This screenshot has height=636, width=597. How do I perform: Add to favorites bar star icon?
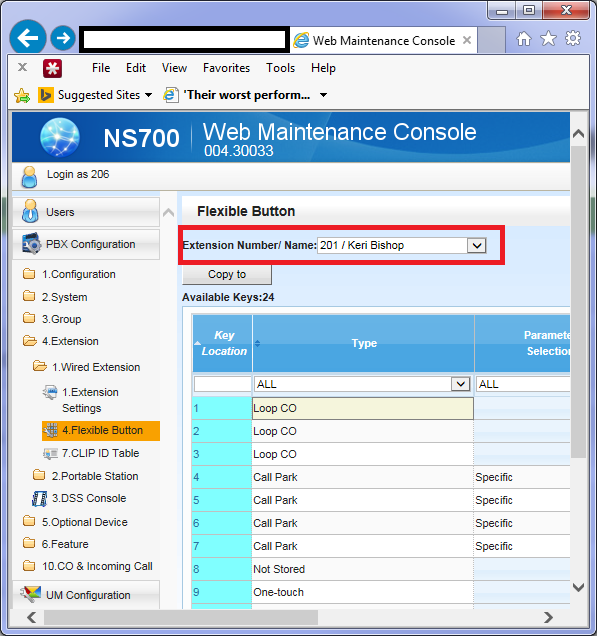pos(22,96)
